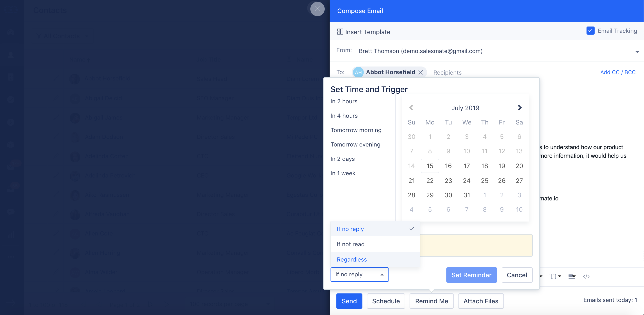This screenshot has height=315, width=644.
Task: Open reports chart icon in sidebar
Action: click(11, 235)
